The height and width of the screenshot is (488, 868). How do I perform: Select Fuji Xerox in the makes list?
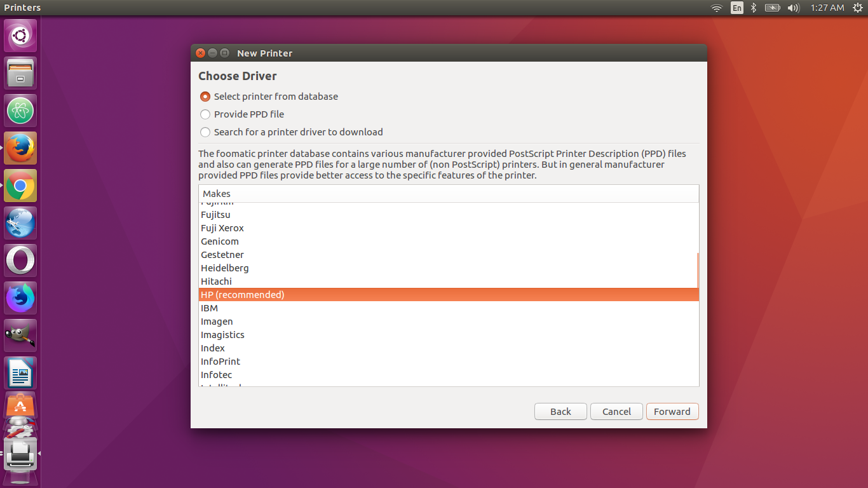[447, 228]
